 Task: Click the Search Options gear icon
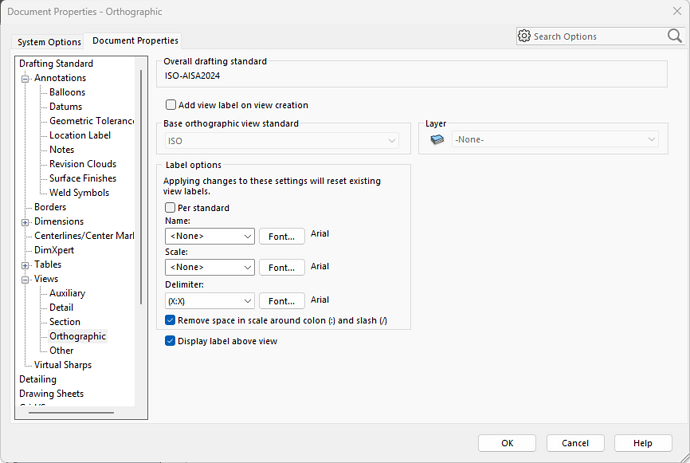(x=524, y=36)
